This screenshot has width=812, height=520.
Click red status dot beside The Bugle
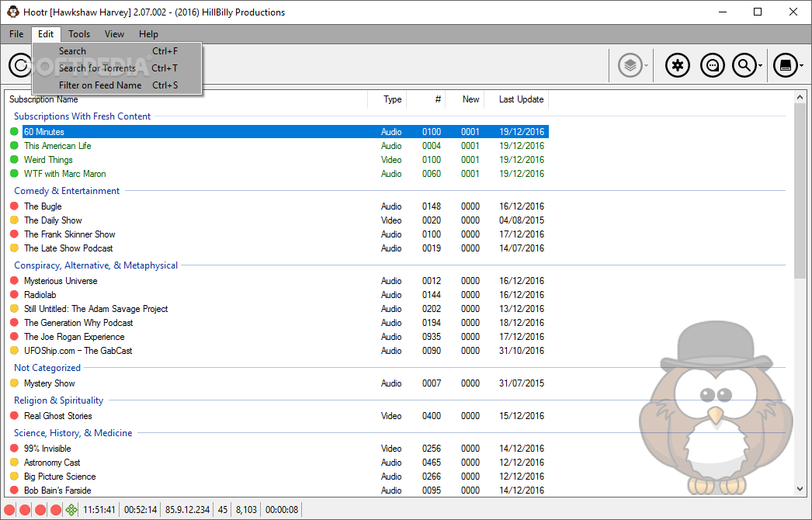pos(14,206)
